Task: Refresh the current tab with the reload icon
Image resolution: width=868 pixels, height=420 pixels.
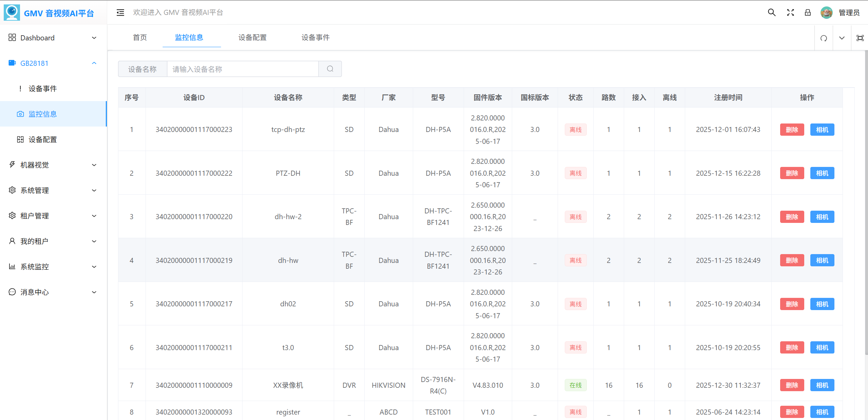Action: (x=824, y=38)
